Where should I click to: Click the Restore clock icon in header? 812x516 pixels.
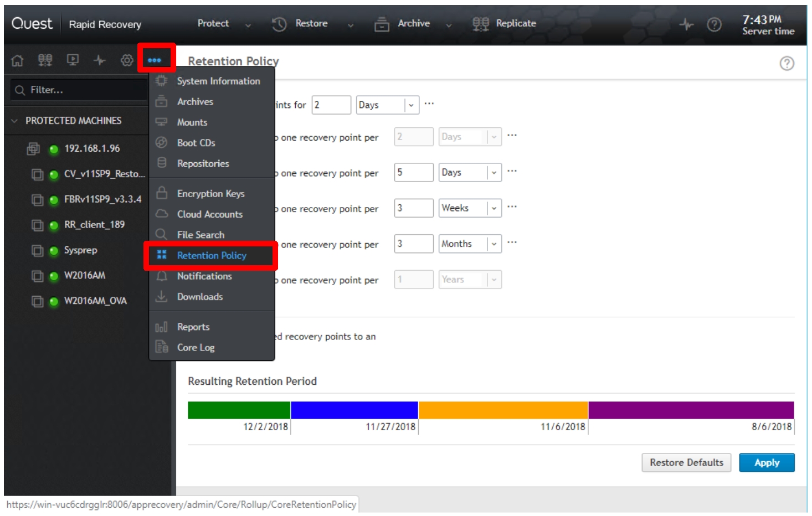tap(279, 24)
